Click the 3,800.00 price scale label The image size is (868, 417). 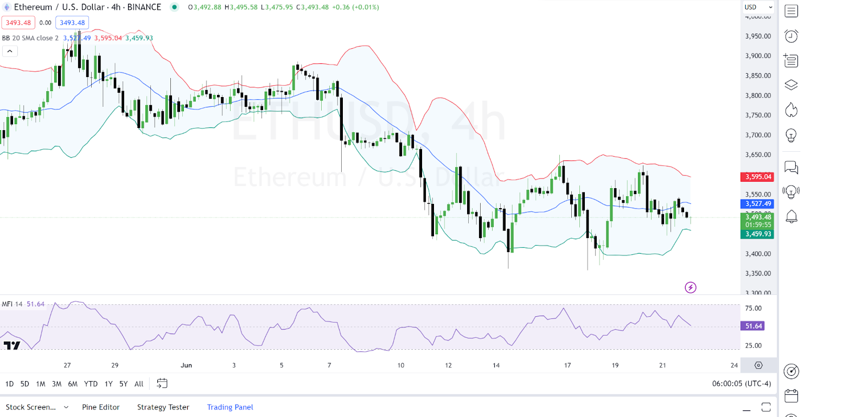point(758,95)
